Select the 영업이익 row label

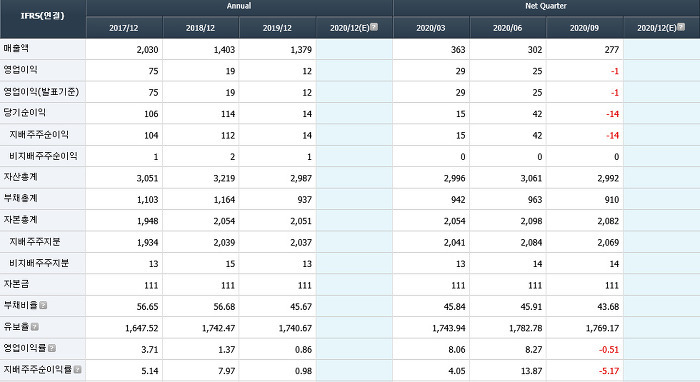21,70
